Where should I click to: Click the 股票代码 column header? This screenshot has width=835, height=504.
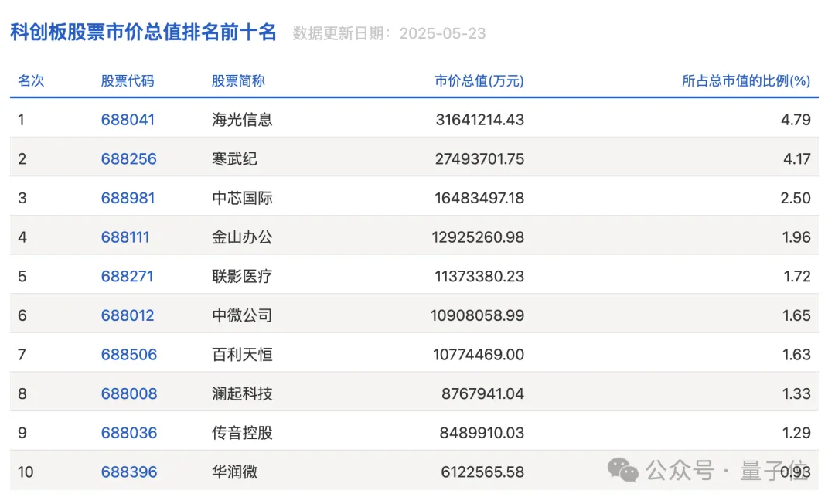[x=128, y=81]
